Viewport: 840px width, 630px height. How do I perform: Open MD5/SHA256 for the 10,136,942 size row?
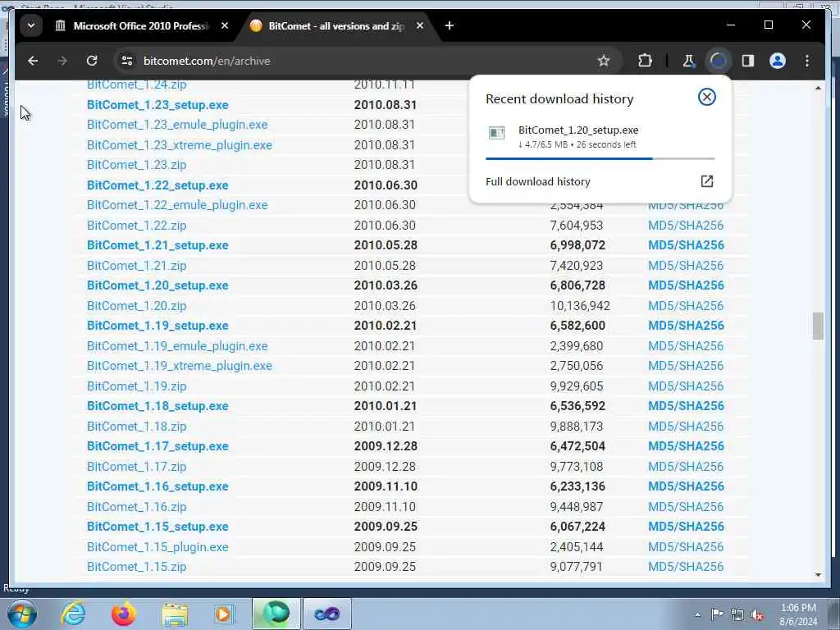click(x=686, y=306)
